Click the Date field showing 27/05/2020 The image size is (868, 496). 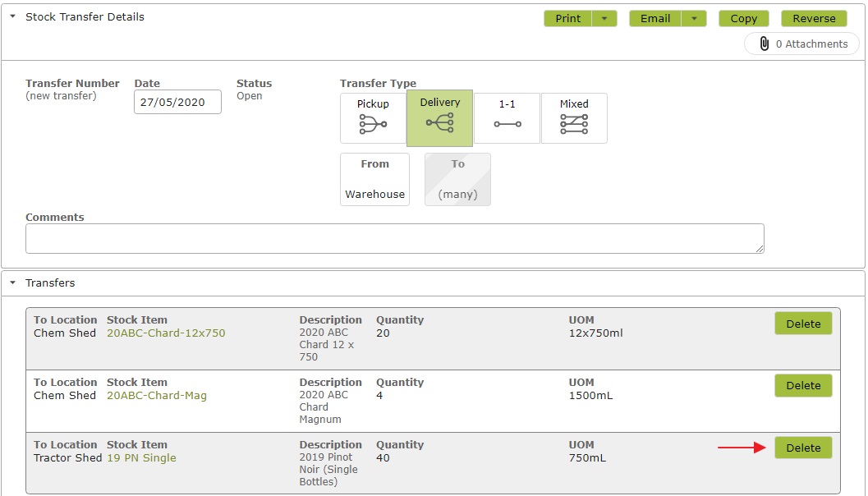pyautogui.click(x=177, y=102)
